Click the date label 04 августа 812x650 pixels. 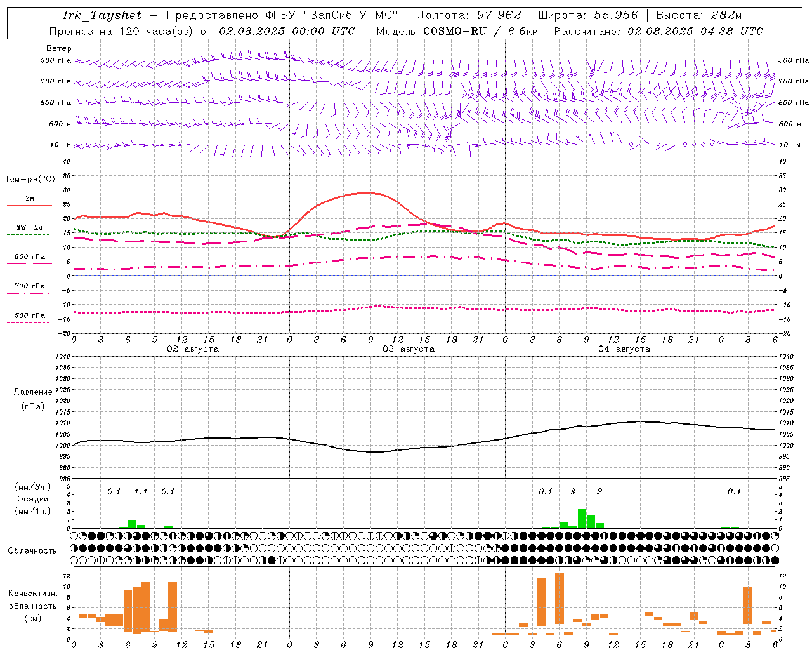coord(624,349)
